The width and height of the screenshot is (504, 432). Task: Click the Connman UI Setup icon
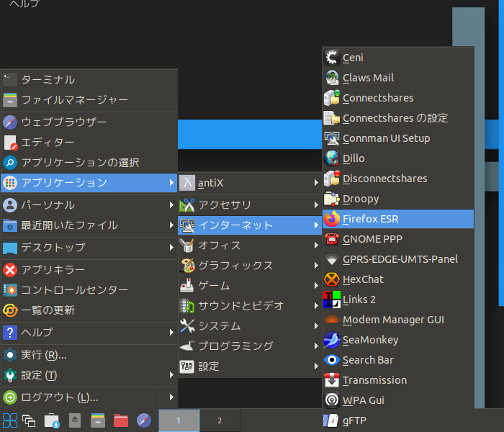coord(331,138)
